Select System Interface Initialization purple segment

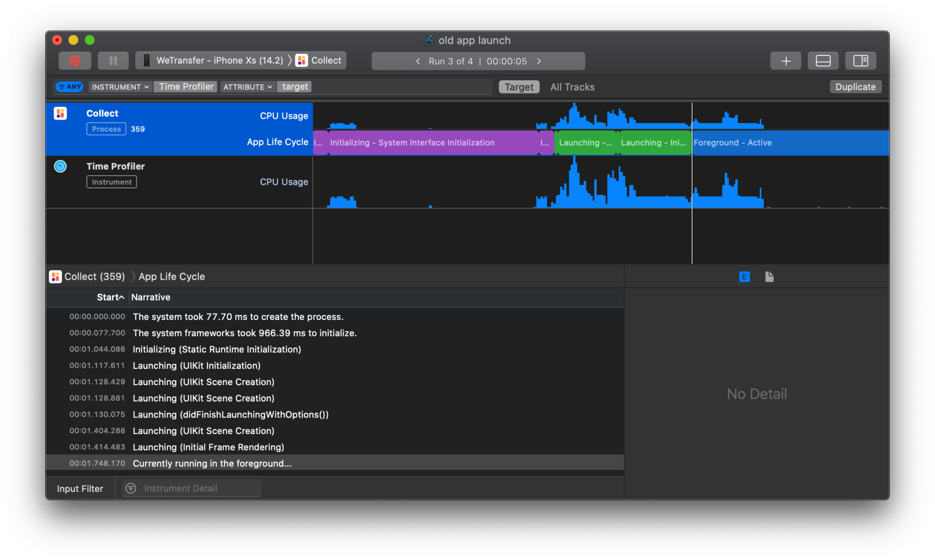(433, 142)
